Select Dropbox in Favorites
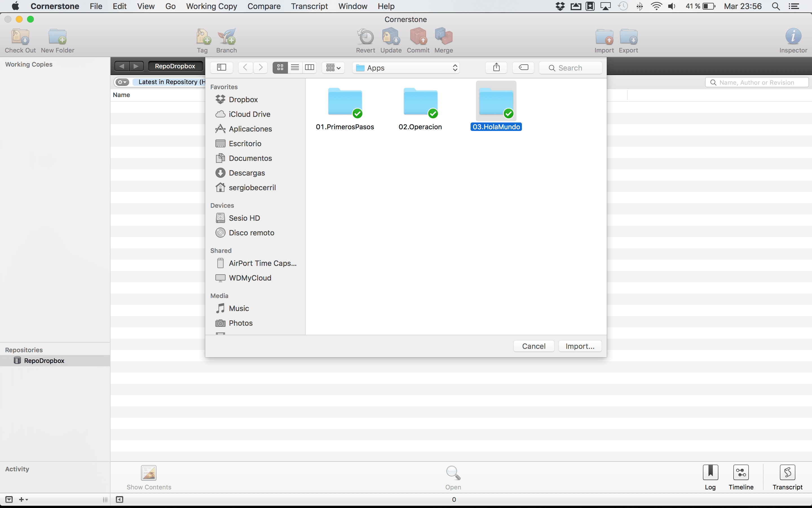The width and height of the screenshot is (812, 508). pyautogui.click(x=243, y=99)
